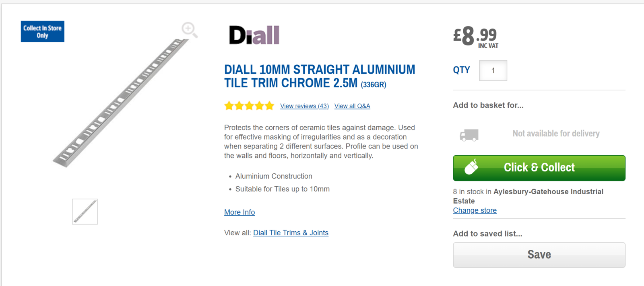Click the Collect In Store Only badge

43,32
